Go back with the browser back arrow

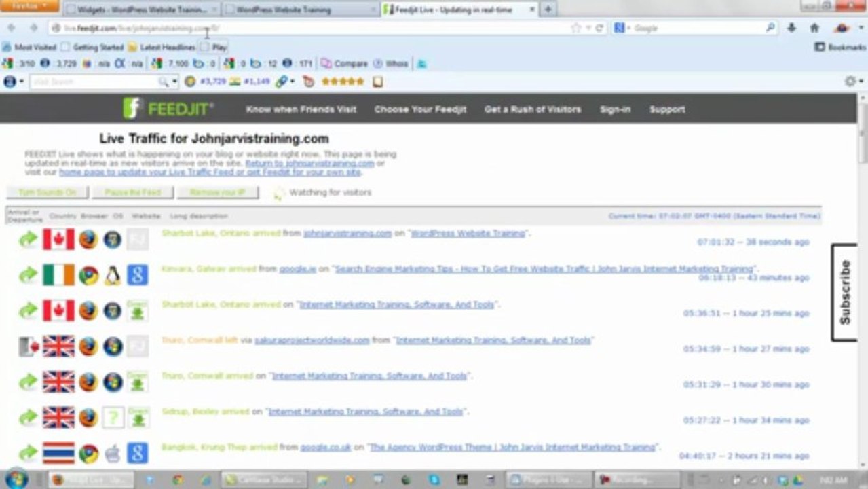[x=12, y=28]
